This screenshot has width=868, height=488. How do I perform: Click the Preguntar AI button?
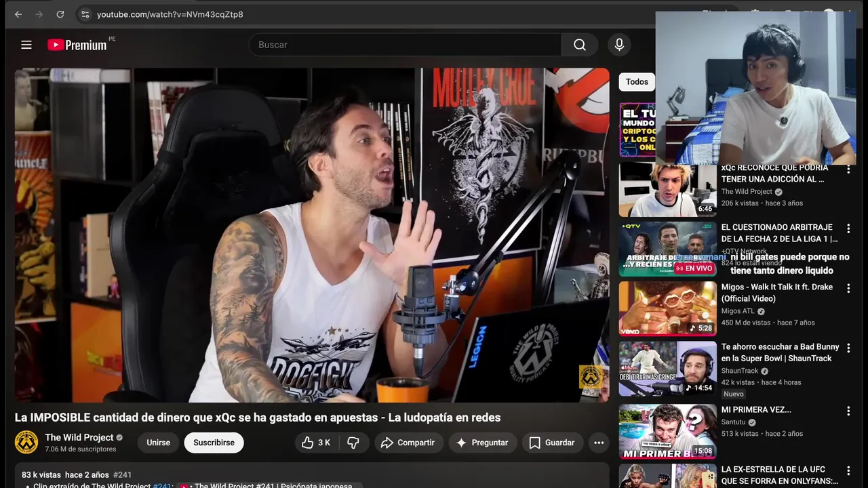tap(482, 443)
